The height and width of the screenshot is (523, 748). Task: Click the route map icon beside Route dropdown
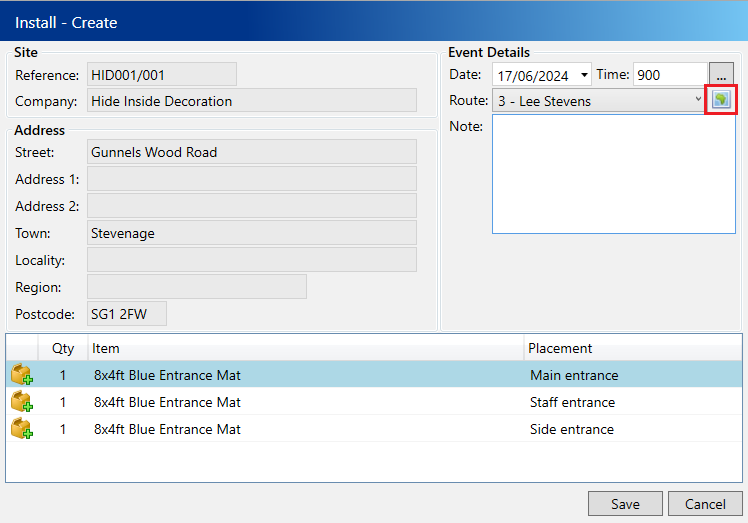[721, 100]
